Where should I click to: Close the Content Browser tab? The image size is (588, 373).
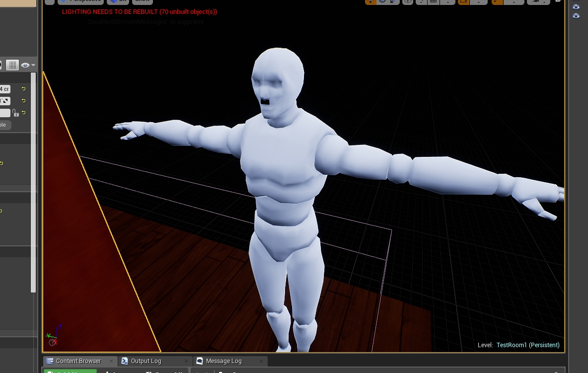coord(111,361)
